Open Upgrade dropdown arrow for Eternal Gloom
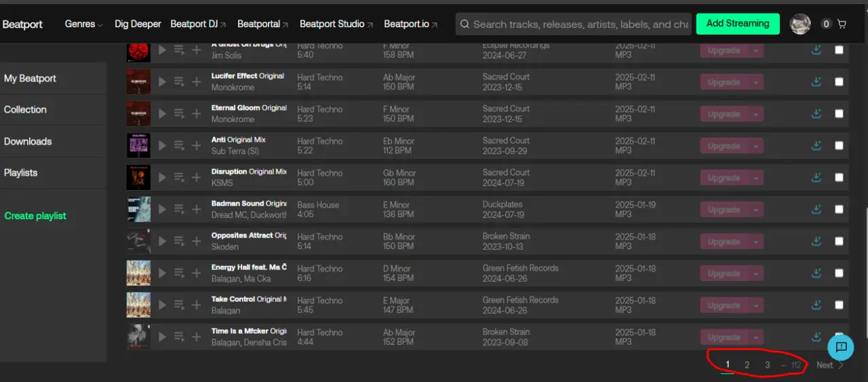 pyautogui.click(x=755, y=114)
